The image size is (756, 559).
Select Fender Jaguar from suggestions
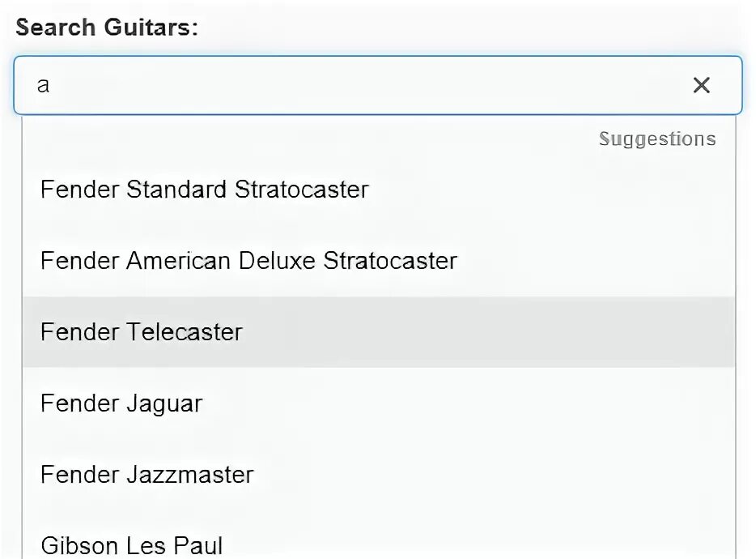tap(121, 403)
